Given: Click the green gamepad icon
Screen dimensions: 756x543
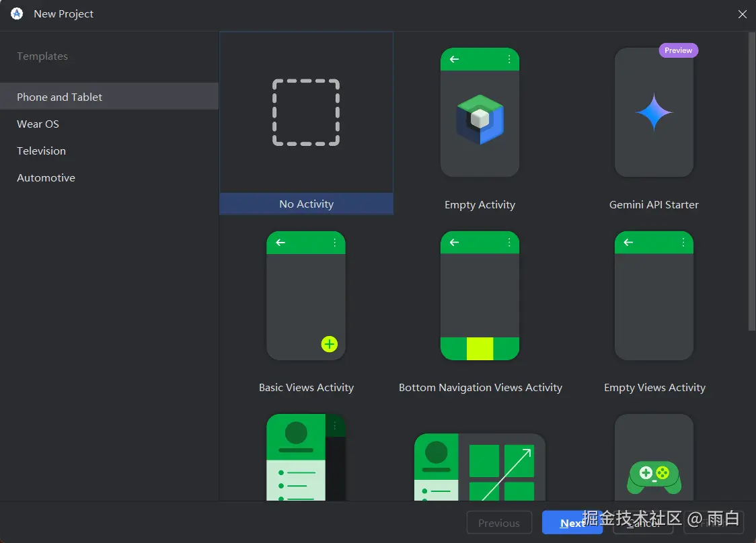Looking at the screenshot, I should 654,477.
